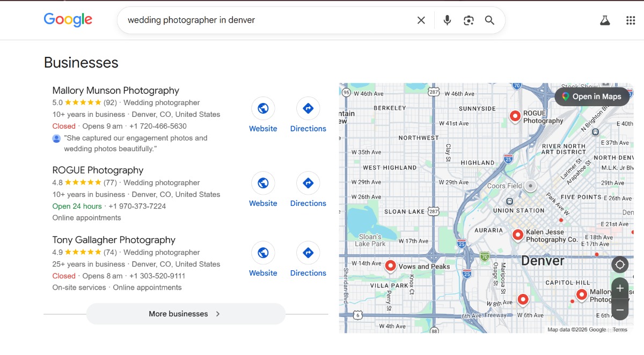Open map in Maps
This screenshot has height=355, width=644.
pos(592,97)
